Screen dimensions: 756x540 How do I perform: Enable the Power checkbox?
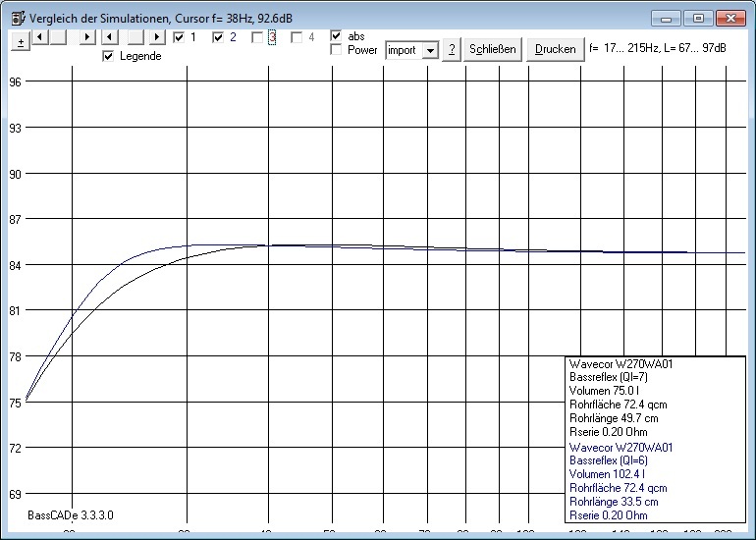(x=337, y=50)
